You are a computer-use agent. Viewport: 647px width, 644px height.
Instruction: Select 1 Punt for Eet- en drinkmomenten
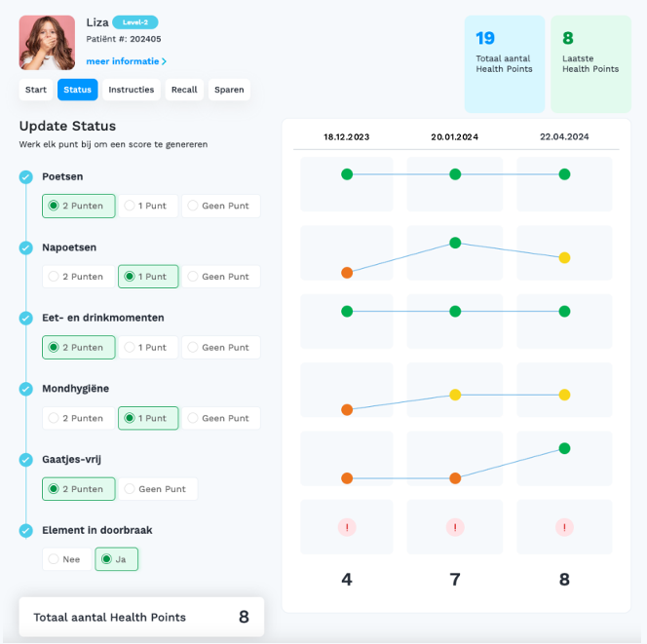[148, 348]
